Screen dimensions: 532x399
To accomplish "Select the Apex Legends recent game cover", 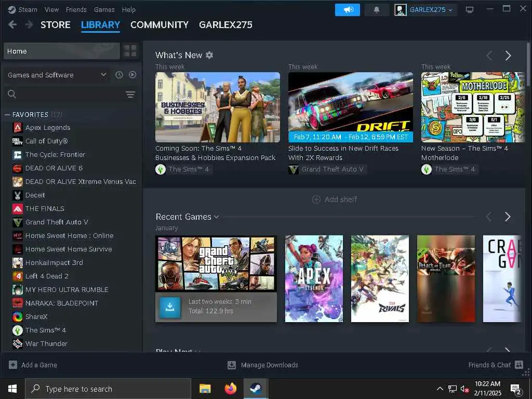I will coord(314,279).
